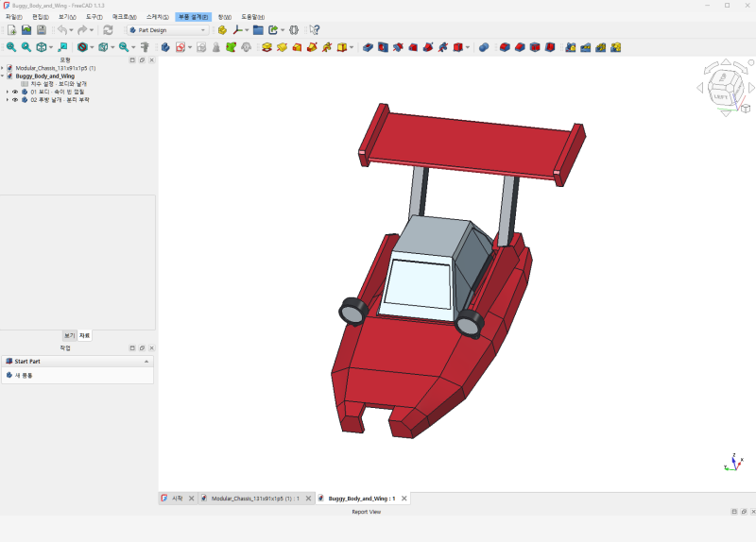Viewport: 756px width, 542px height.
Task: Click the Fit Selection zoom icon
Action: [26, 47]
